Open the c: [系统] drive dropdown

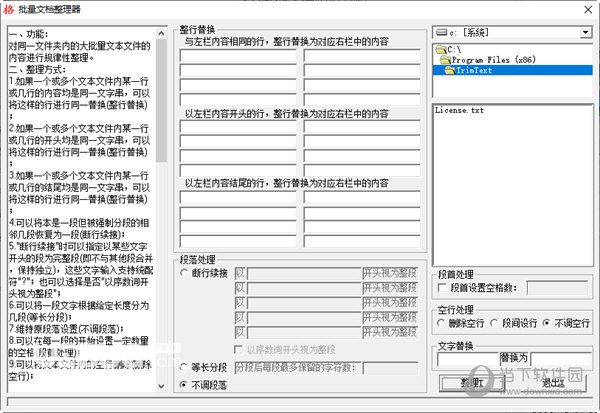pos(585,33)
